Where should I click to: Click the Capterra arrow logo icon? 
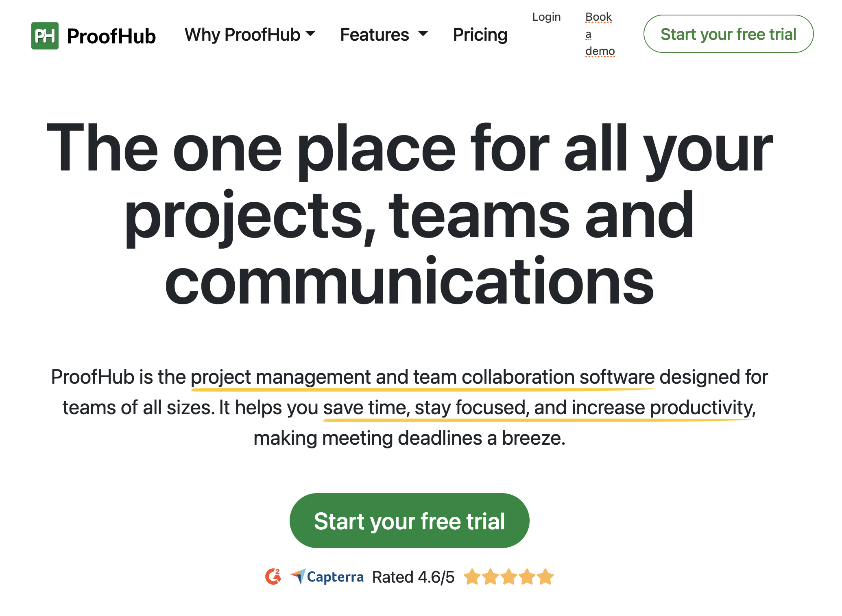(298, 576)
